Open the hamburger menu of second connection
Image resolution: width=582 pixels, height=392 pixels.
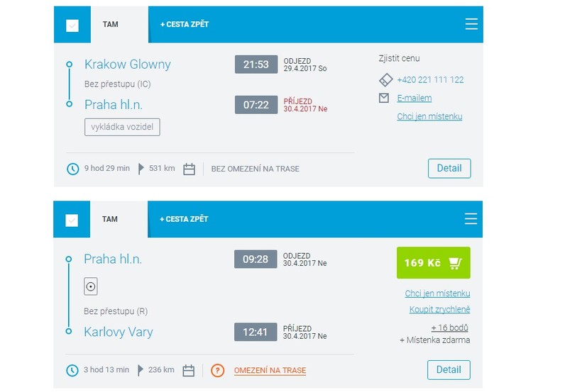point(471,218)
